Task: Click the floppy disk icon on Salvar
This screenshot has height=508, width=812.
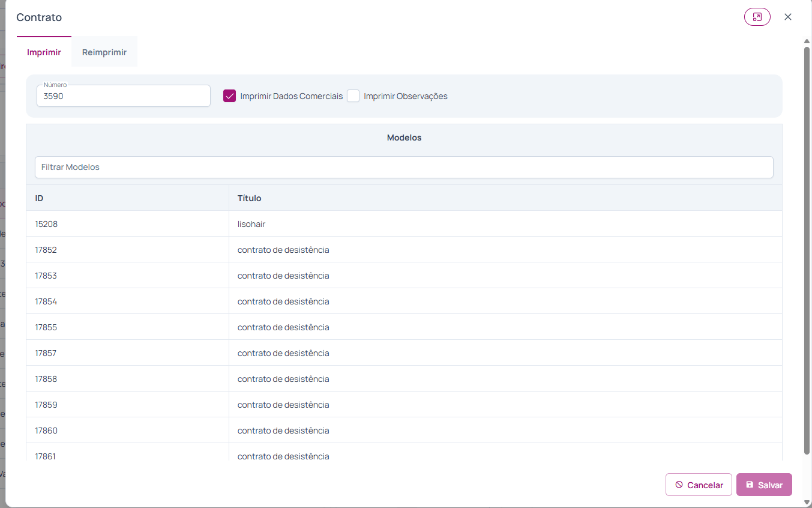Action: click(750, 485)
